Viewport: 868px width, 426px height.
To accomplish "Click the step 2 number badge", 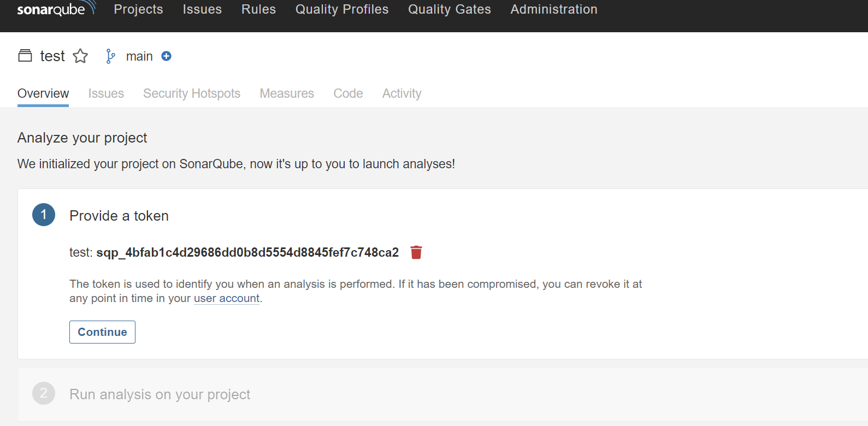I will coord(44,393).
